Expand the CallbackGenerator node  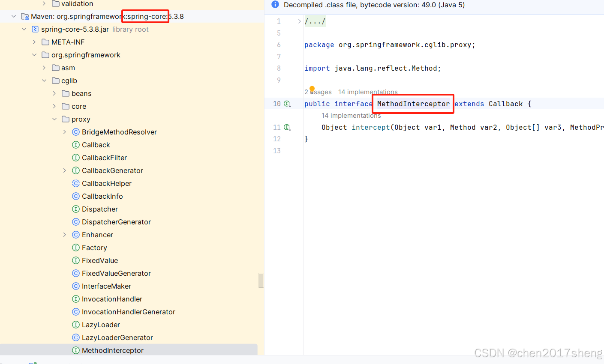(x=65, y=170)
